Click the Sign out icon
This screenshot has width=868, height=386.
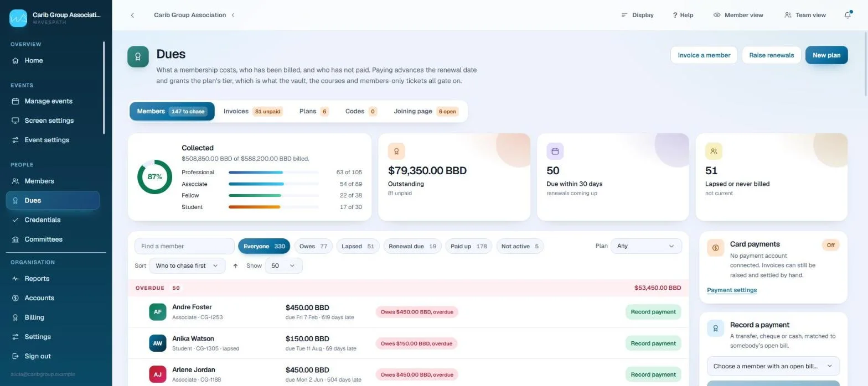click(x=15, y=356)
